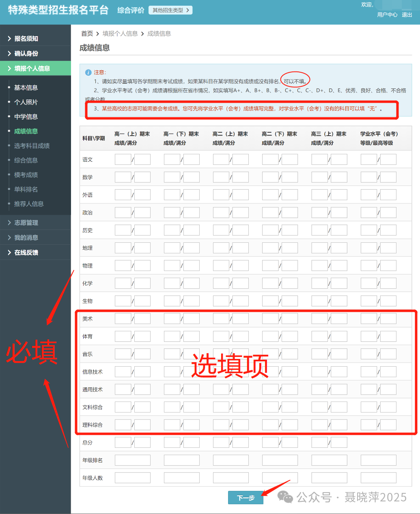The image size is (420, 514).
Task: Click 信息技术 学业水平 grade field
Action: point(369,371)
